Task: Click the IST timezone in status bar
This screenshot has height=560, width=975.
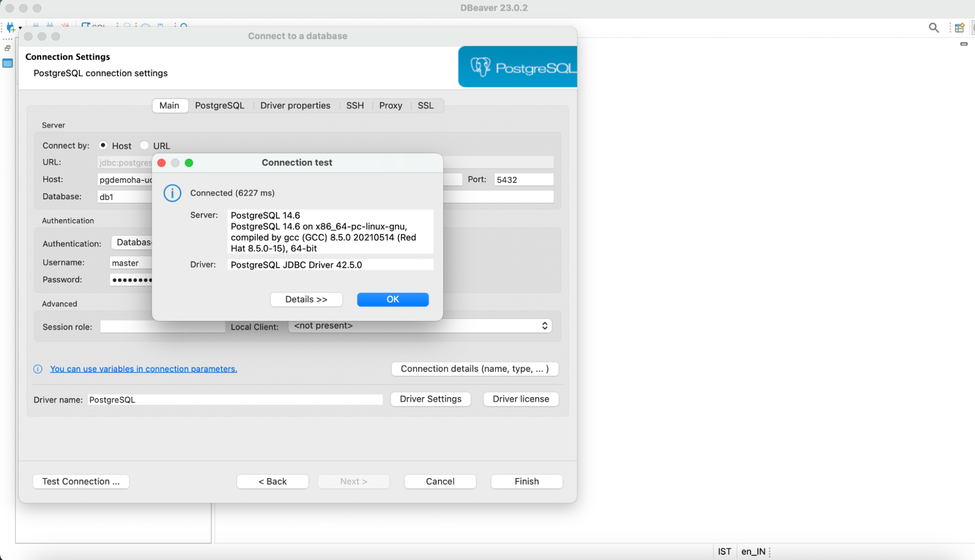Action: pyautogui.click(x=724, y=551)
